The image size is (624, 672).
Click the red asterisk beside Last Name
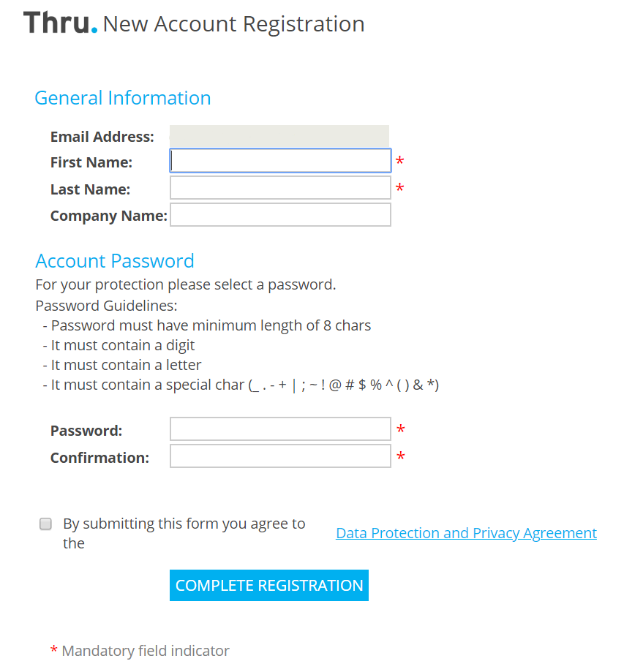[x=399, y=188]
